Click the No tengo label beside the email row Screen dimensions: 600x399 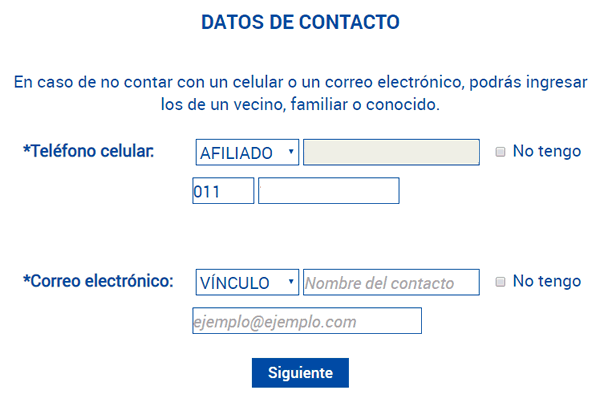click(x=547, y=282)
